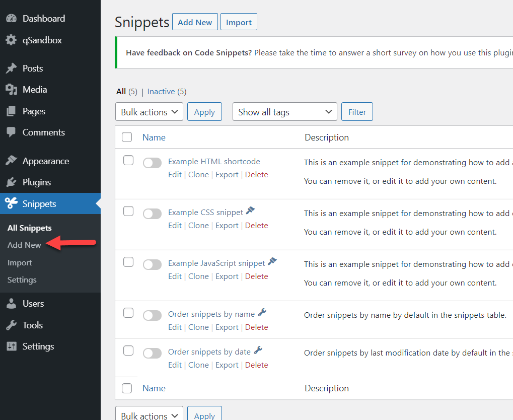Click the Add New button beside Snippets heading

pyautogui.click(x=195, y=22)
